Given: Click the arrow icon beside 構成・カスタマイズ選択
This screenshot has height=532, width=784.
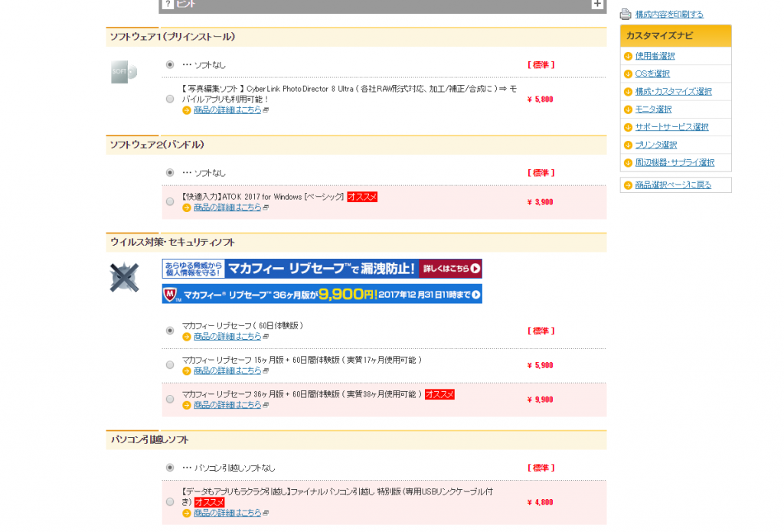Looking at the screenshot, I should coord(628,92).
